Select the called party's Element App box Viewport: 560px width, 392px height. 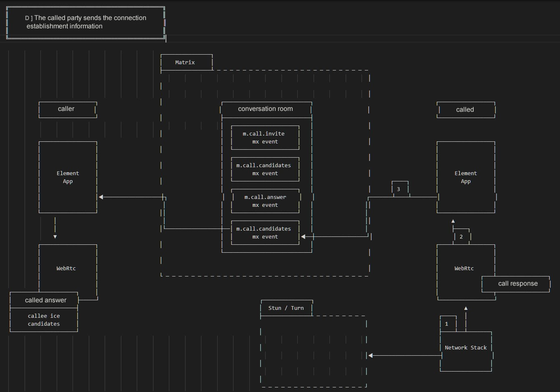pos(465,177)
